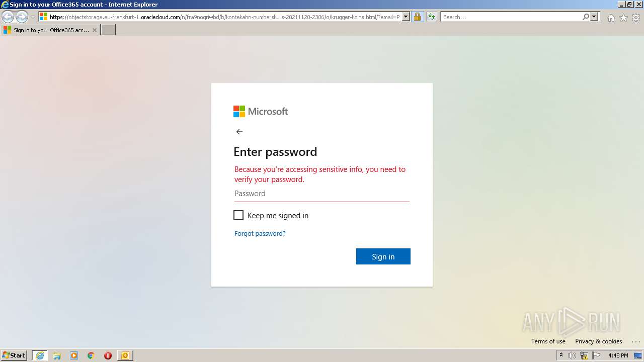Minimize the Internet Explorer window

pos(622,4)
